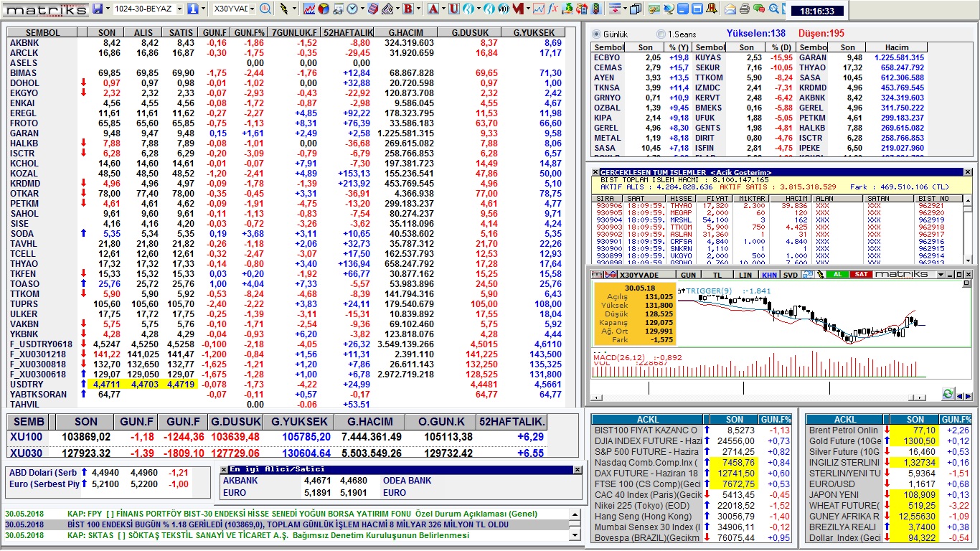Click the red letter B icon
This screenshot has height=551, width=980.
pyautogui.click(x=407, y=9)
